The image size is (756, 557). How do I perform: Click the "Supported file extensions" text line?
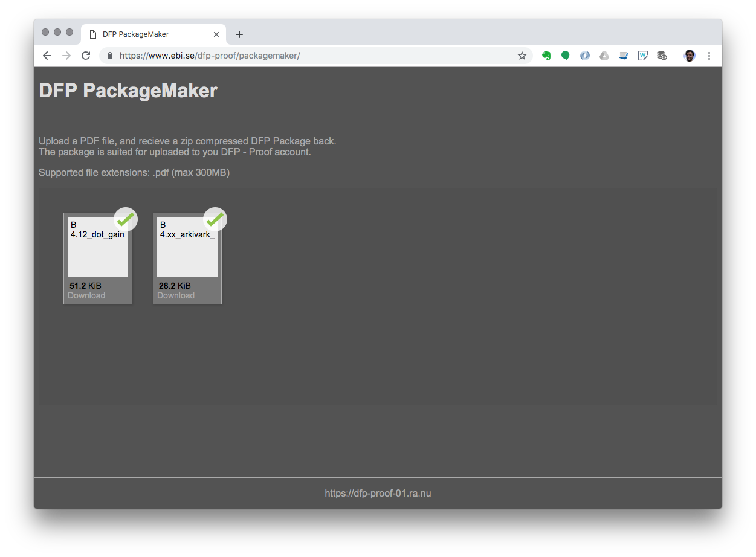134,172
